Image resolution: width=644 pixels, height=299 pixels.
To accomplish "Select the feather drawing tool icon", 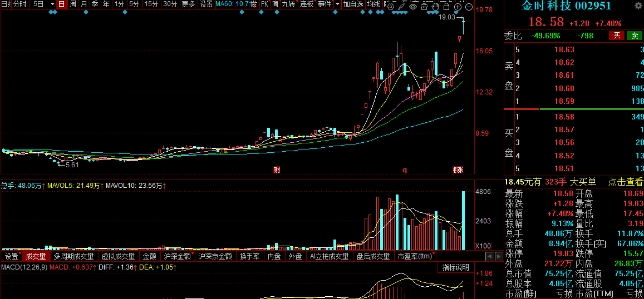I will pos(402,7).
